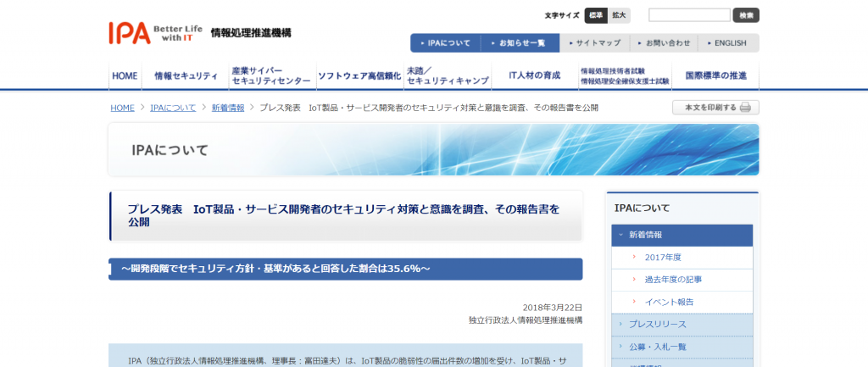This screenshot has width=868, height=367.
Task: Open ソフトウェア高信頼化 navigation tab
Action: (359, 75)
